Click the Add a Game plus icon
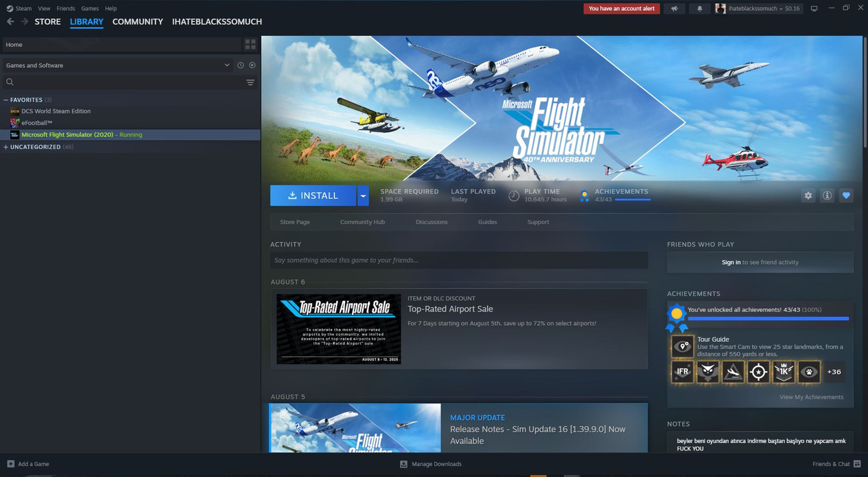Image resolution: width=868 pixels, height=477 pixels. [x=10, y=464]
